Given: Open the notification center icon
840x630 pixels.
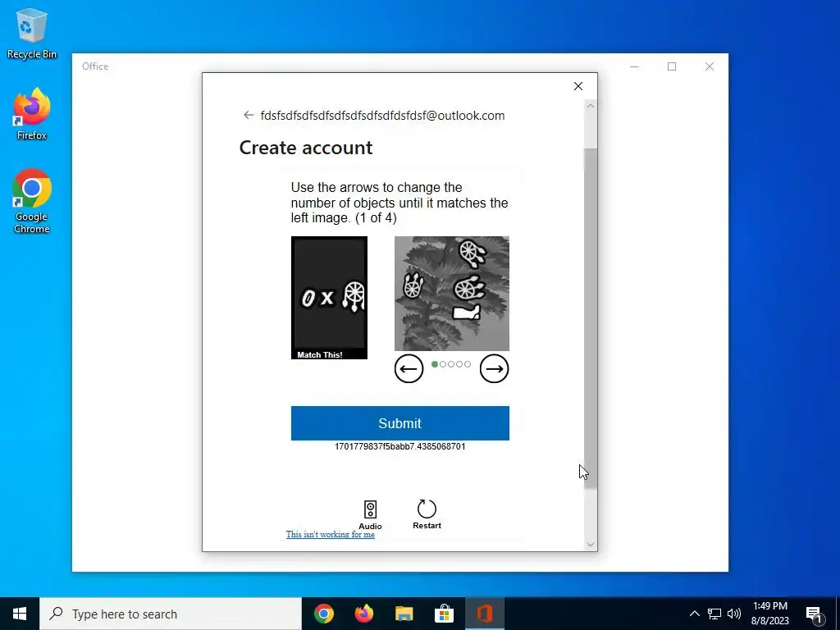Looking at the screenshot, I should (814, 614).
